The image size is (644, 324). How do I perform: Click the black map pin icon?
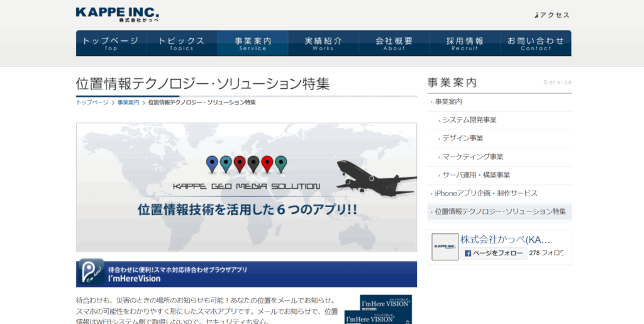click(253, 164)
